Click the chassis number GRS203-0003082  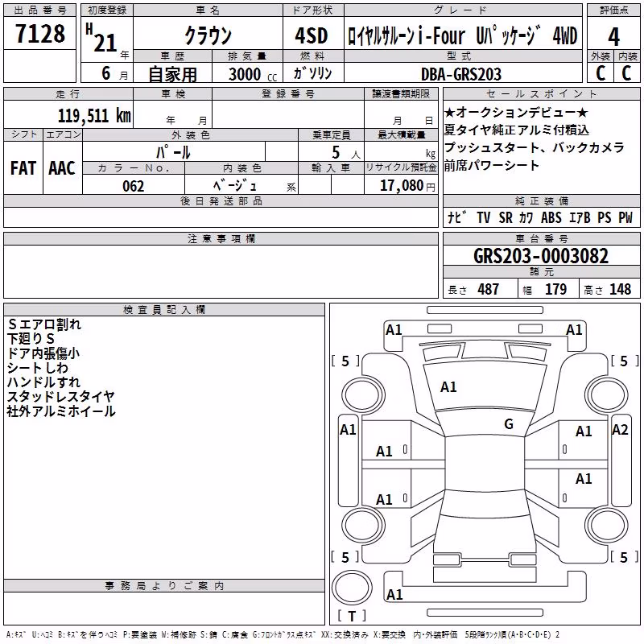[x=541, y=256]
